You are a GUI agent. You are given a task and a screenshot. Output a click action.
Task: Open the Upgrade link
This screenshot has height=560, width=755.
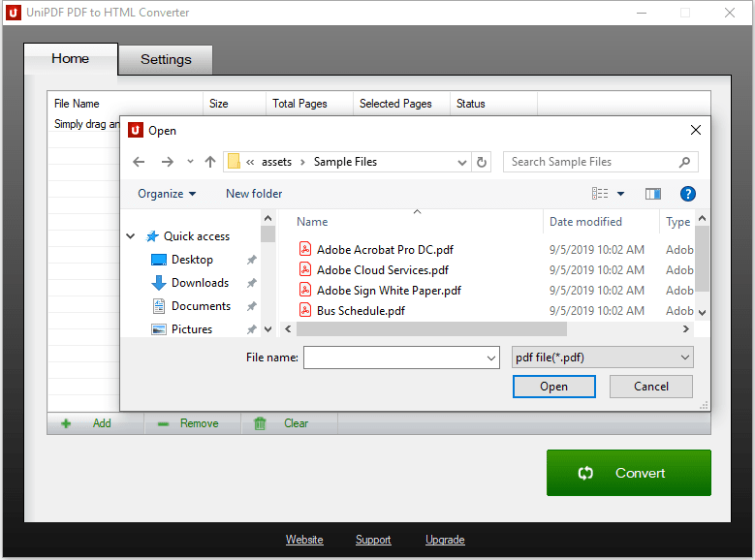coord(445,540)
